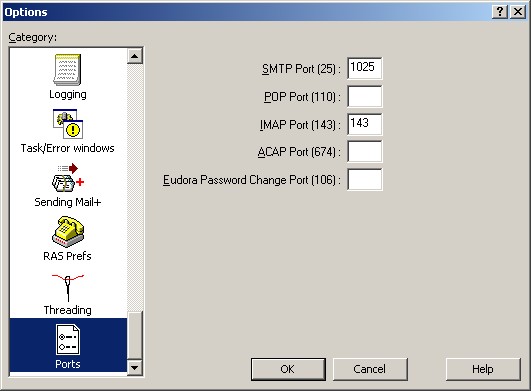Click the SMTP Port input field
531x391 pixels.
[365, 68]
